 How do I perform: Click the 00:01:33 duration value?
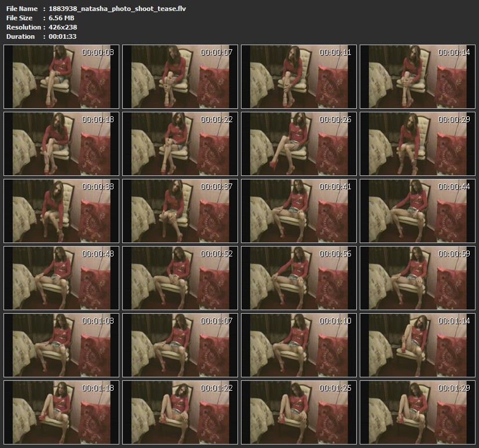tap(63, 36)
